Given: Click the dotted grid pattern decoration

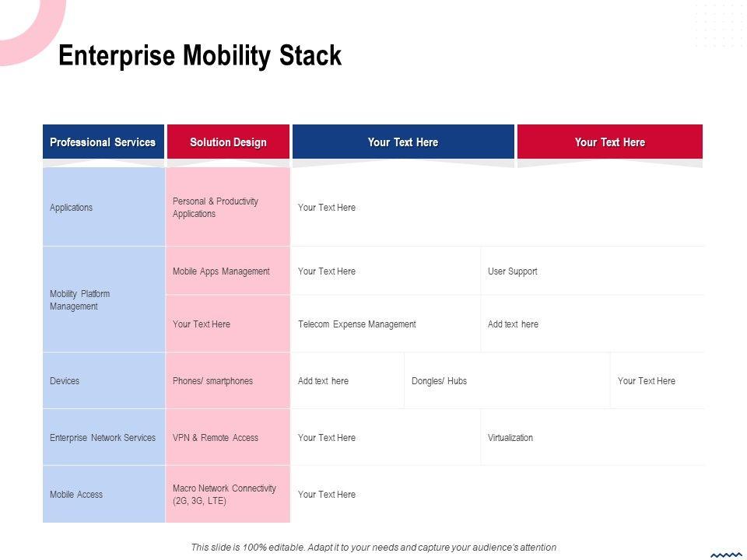Looking at the screenshot, I should click(x=717, y=25).
